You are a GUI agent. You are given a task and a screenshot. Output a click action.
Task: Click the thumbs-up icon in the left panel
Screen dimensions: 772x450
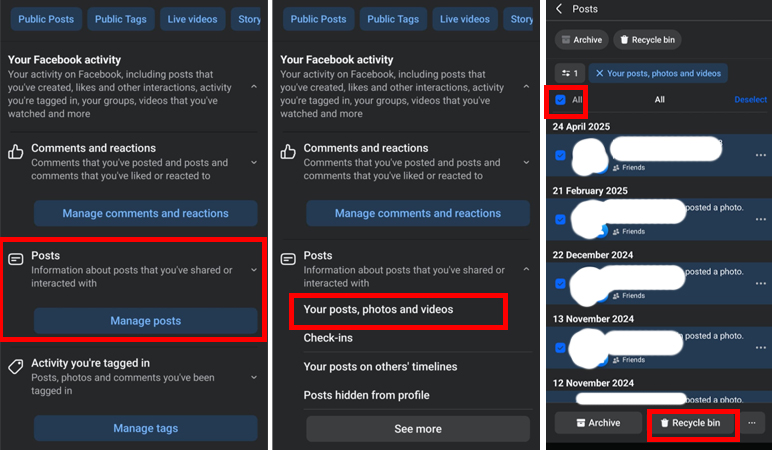[x=15, y=152]
